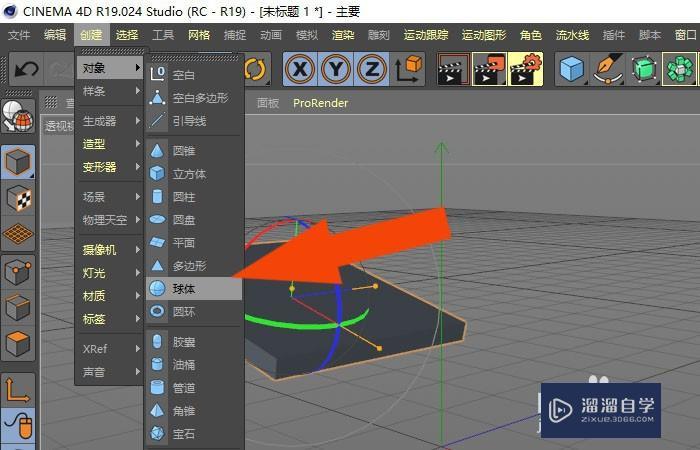Click the Undo arrow icon
The image size is (700, 450).
click(x=26, y=69)
